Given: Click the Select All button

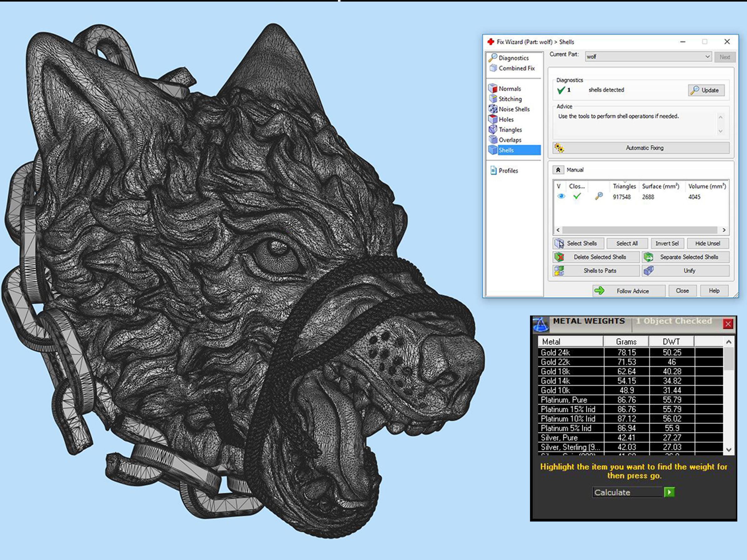Looking at the screenshot, I should (627, 243).
